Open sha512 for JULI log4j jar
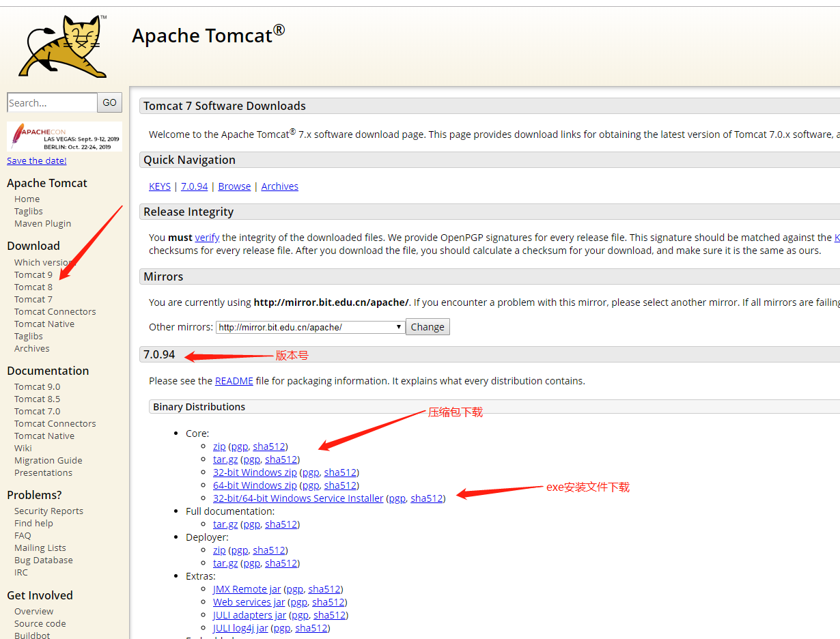Screen dimensions: 840x639 311,628
